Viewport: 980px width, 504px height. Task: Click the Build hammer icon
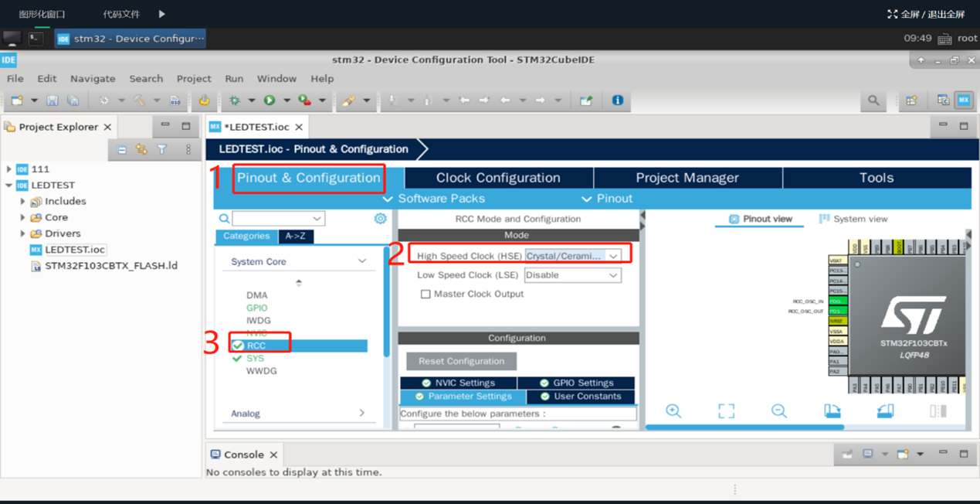pyautogui.click(x=139, y=100)
